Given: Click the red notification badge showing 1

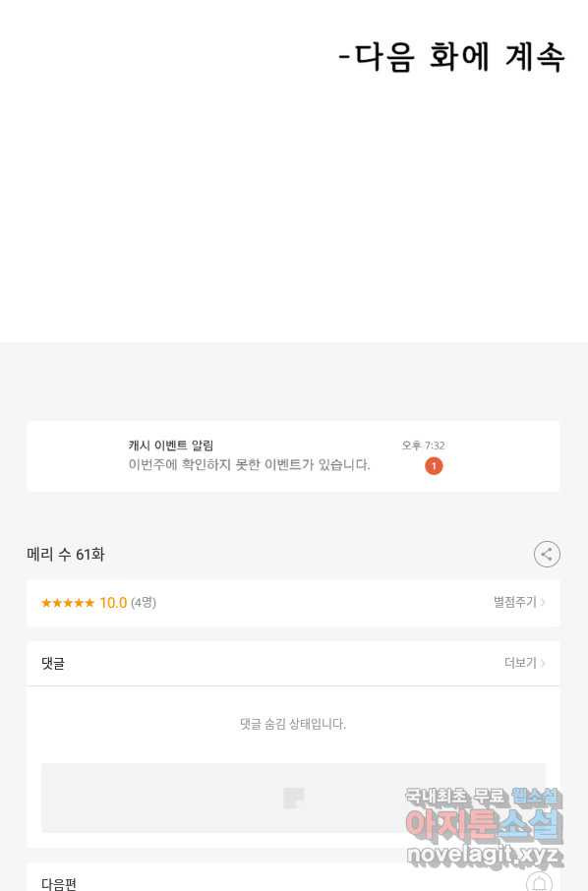Looking at the screenshot, I should coord(434,466).
